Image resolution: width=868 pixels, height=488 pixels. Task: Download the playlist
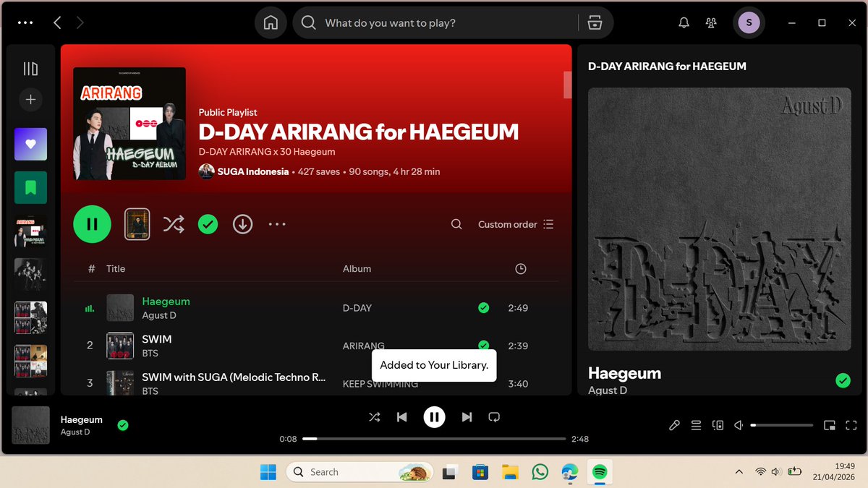[242, 224]
